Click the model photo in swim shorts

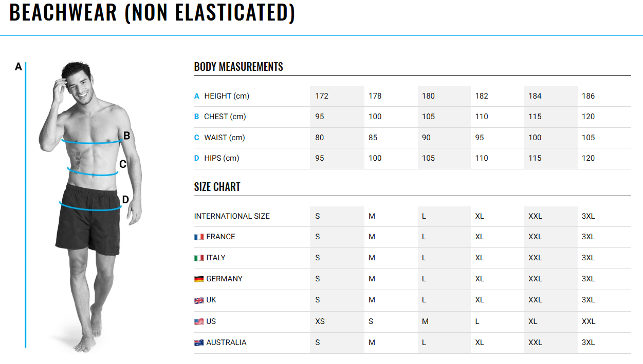click(x=90, y=205)
